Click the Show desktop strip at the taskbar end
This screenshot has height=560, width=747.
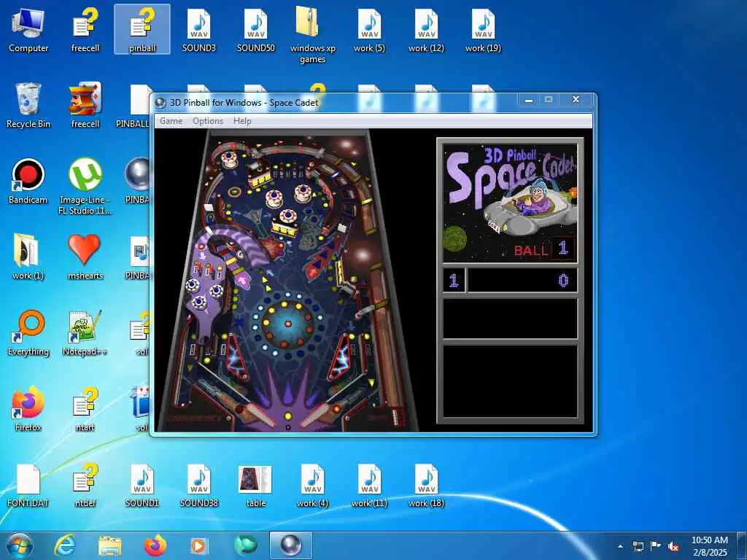point(742,546)
